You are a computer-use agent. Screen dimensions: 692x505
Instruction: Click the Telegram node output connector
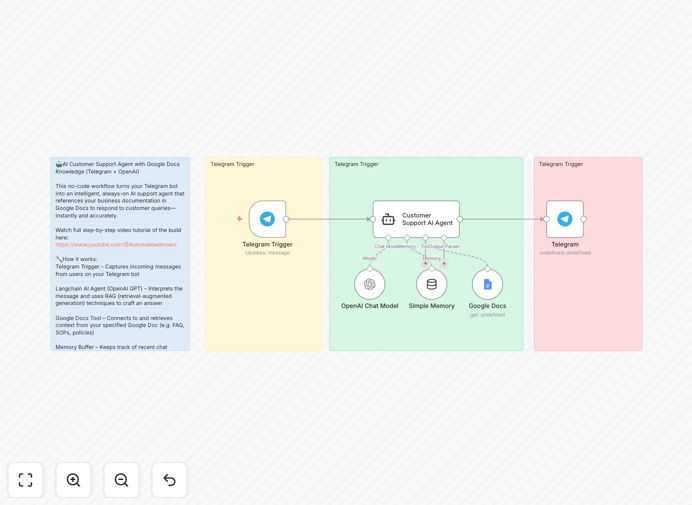[583, 219]
